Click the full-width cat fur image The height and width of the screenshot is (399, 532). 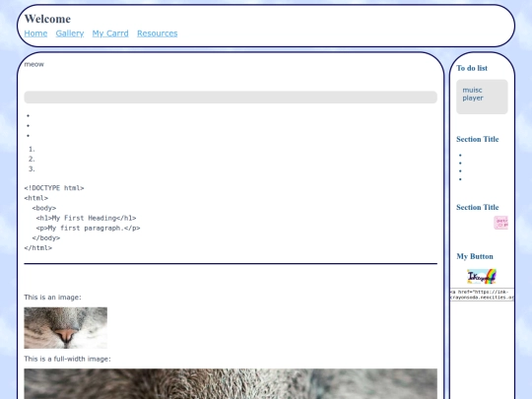click(231, 384)
